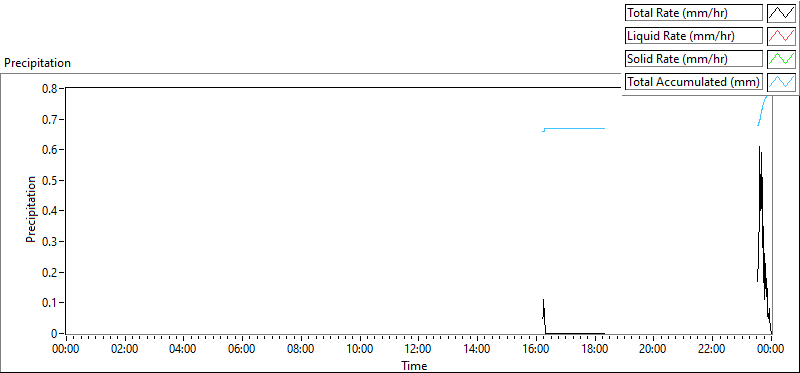Click the 20:00 time axis marker
Viewport: 800px width, 373px height.
(x=653, y=350)
